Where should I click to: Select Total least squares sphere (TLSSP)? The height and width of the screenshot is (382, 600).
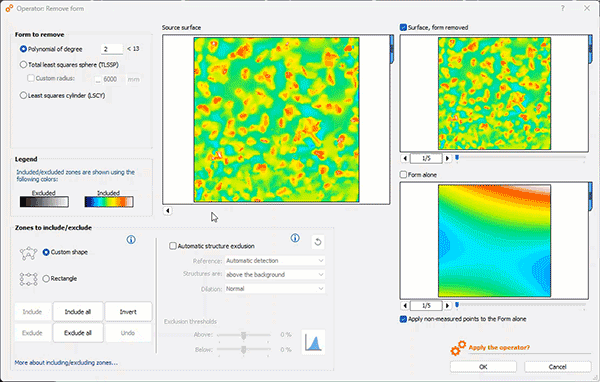click(x=23, y=65)
